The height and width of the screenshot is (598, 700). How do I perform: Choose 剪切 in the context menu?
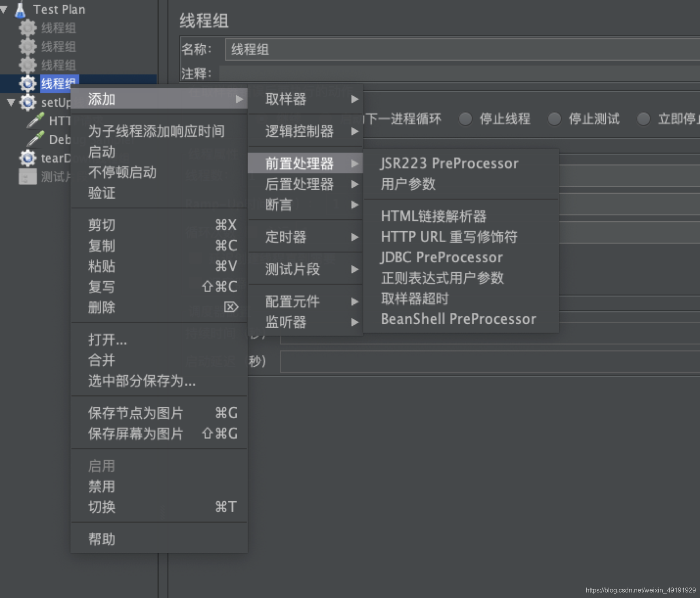pyautogui.click(x=159, y=225)
